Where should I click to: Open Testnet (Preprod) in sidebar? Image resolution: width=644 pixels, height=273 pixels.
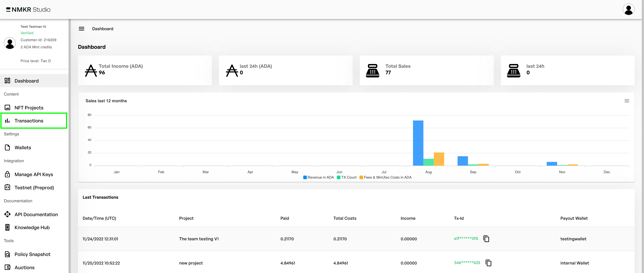[x=34, y=188]
